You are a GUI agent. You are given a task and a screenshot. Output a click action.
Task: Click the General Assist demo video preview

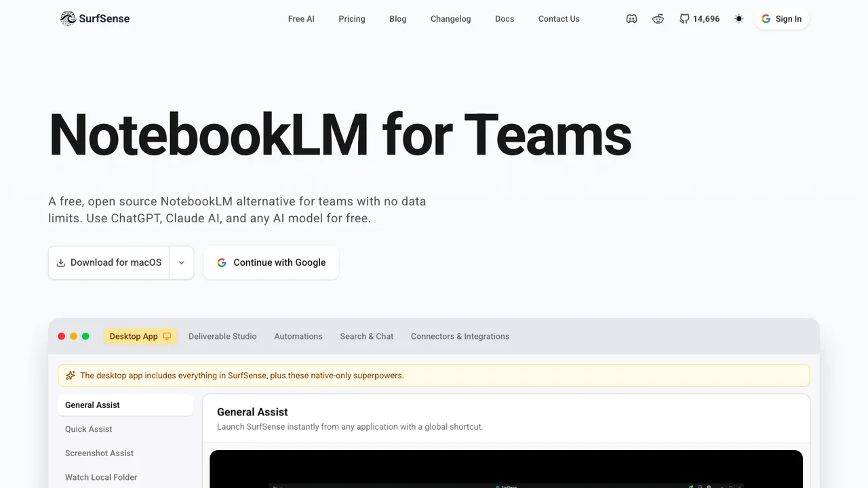506,469
